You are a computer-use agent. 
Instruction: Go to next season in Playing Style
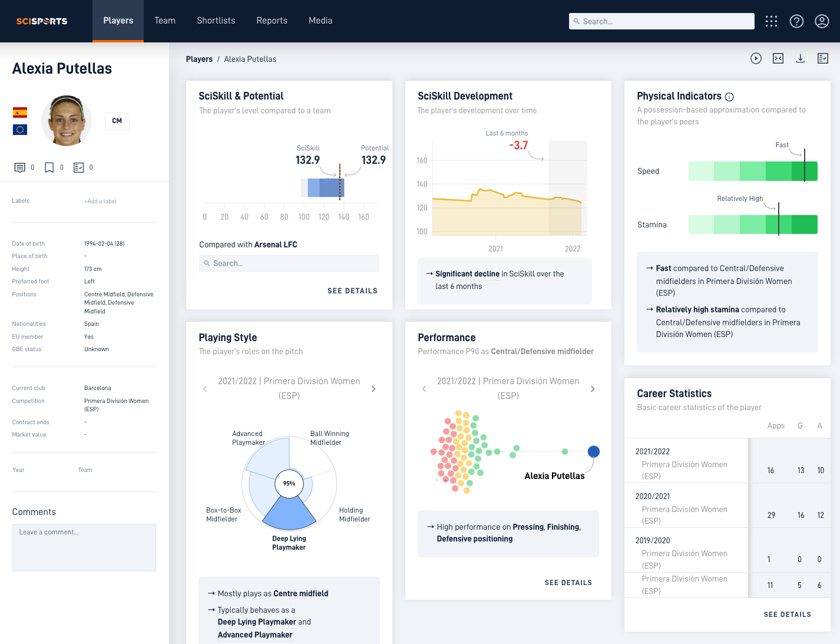pos(373,389)
